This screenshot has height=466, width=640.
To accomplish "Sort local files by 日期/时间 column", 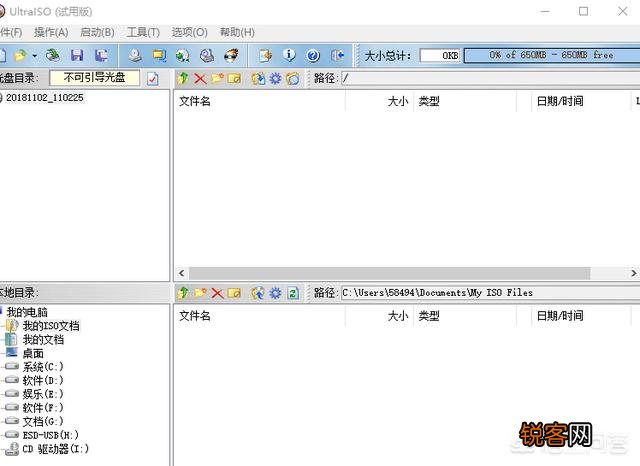I will [x=581, y=316].
